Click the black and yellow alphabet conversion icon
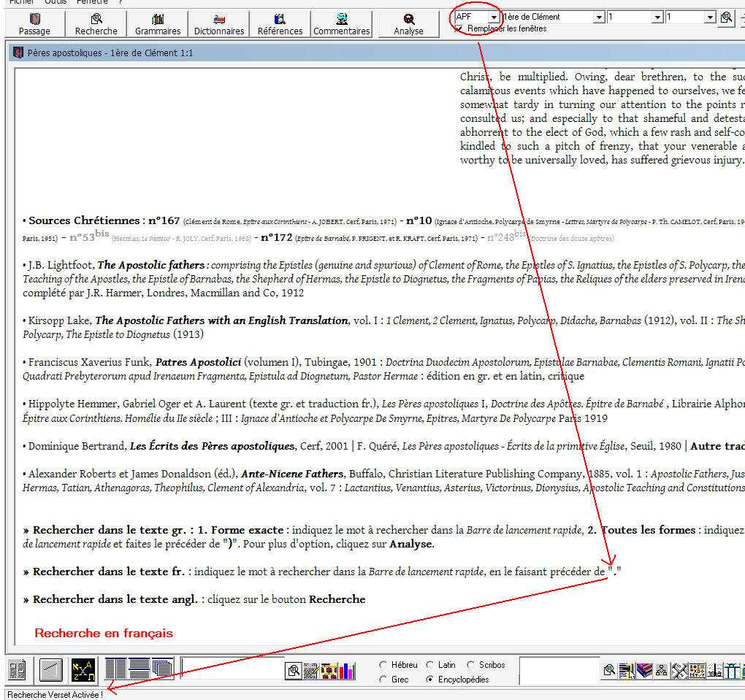Viewport: 745px width, 700px height. point(83,670)
